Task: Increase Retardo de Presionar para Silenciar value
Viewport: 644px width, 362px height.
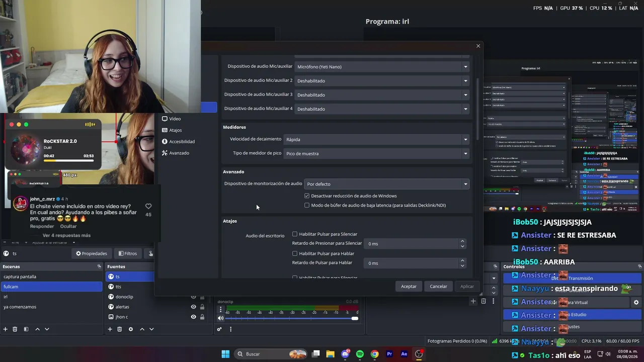Action: [462, 241]
